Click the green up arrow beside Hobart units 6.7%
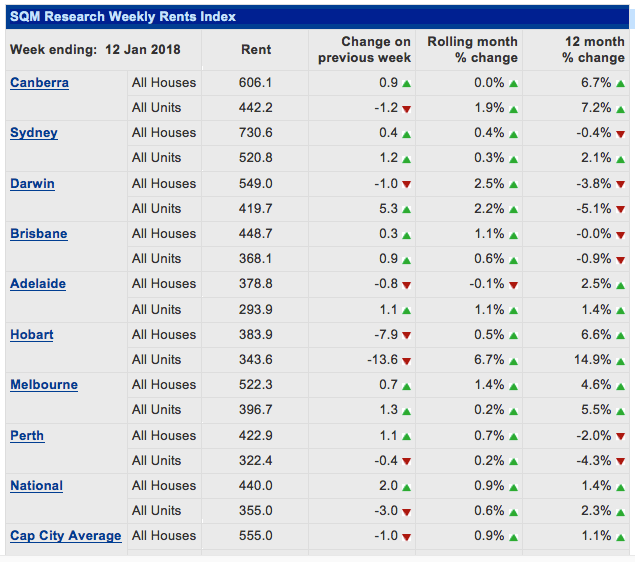This screenshot has width=635, height=562. coord(514,361)
